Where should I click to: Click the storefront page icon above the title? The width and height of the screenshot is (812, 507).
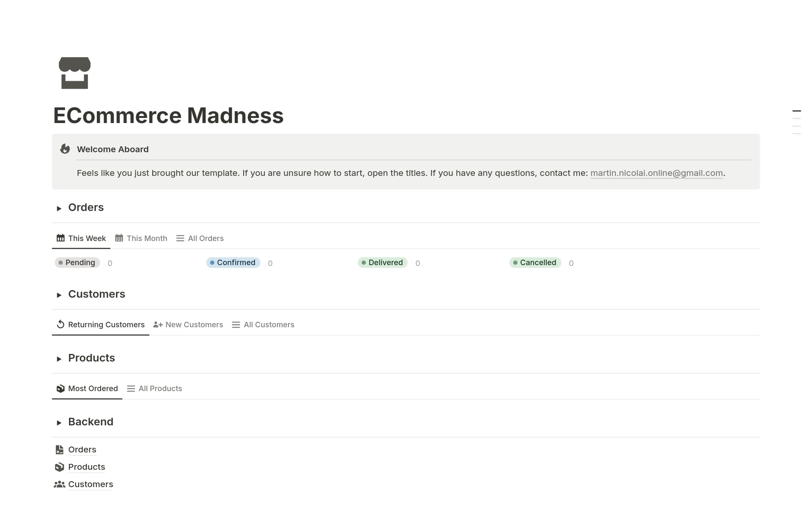(x=75, y=72)
